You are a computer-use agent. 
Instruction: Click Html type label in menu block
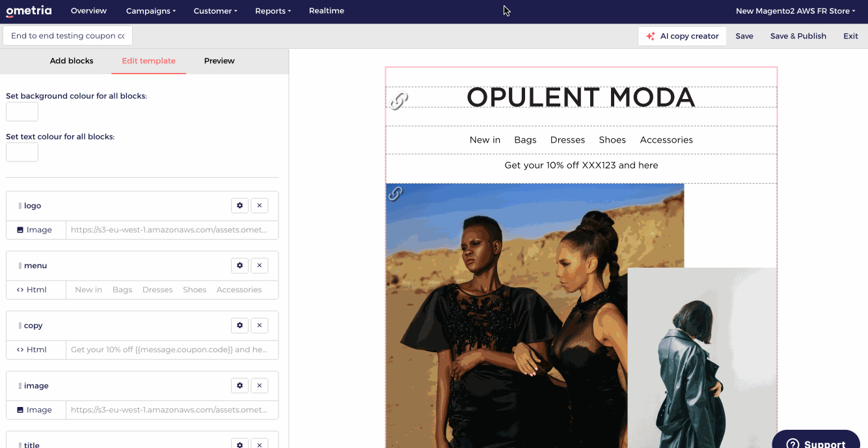[32, 290]
